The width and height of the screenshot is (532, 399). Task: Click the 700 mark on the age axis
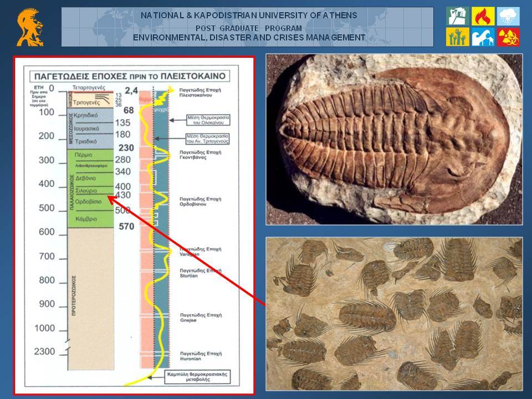coord(47,256)
